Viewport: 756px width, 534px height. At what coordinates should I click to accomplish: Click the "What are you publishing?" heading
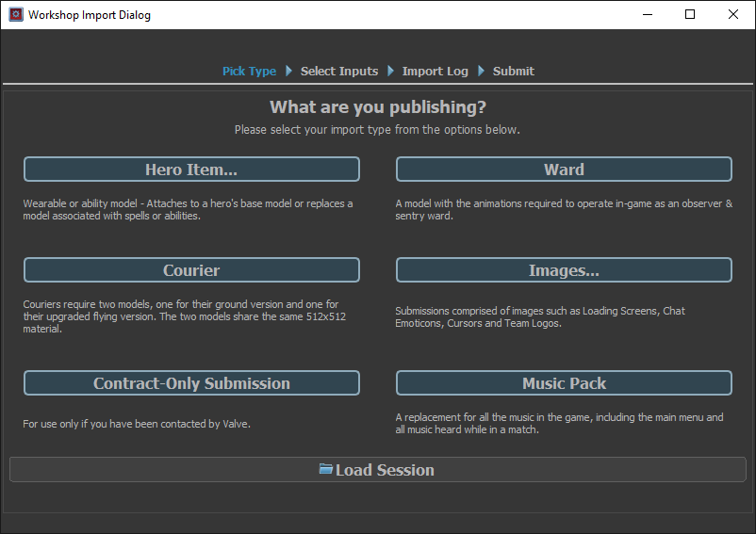pos(377,107)
